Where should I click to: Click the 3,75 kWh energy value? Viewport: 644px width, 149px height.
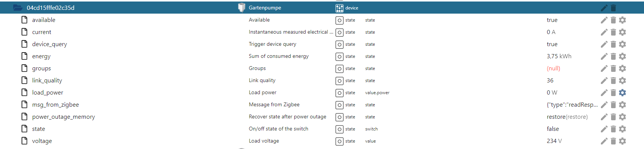tap(559, 56)
